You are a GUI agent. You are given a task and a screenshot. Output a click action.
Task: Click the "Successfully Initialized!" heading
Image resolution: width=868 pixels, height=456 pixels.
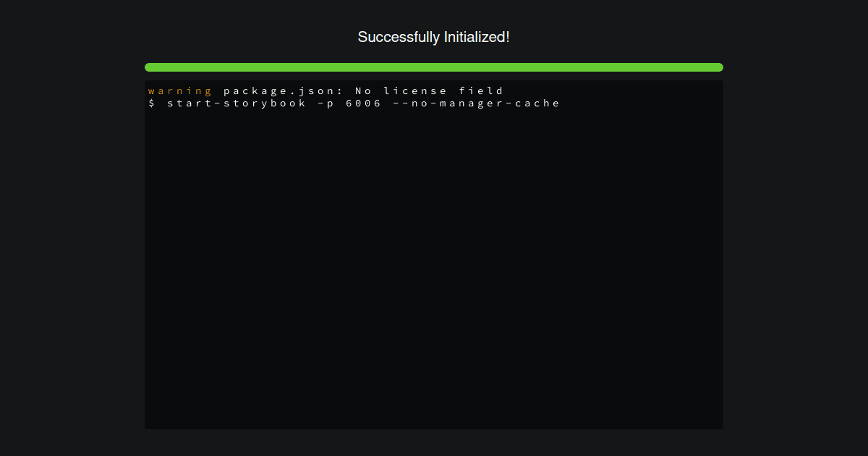tap(434, 37)
